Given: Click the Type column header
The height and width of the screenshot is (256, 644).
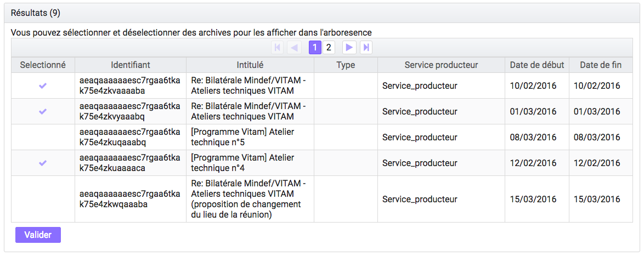Looking at the screenshot, I should tap(346, 65).
